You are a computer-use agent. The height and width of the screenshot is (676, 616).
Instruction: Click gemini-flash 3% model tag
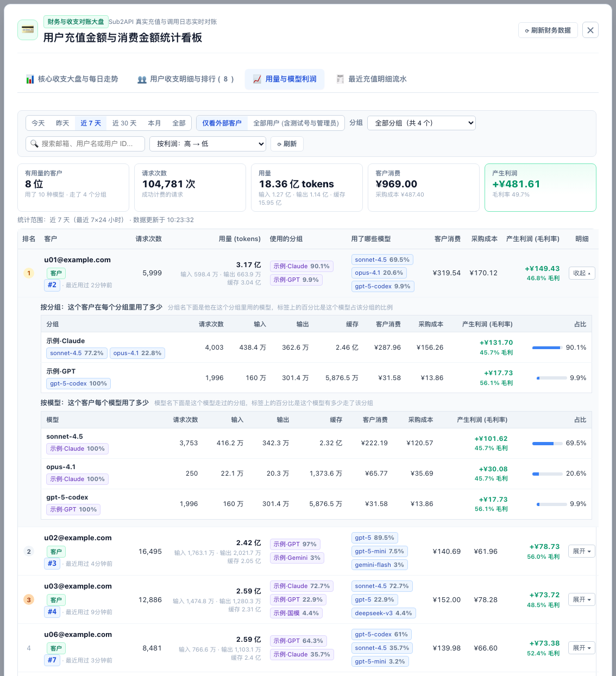coord(380,565)
